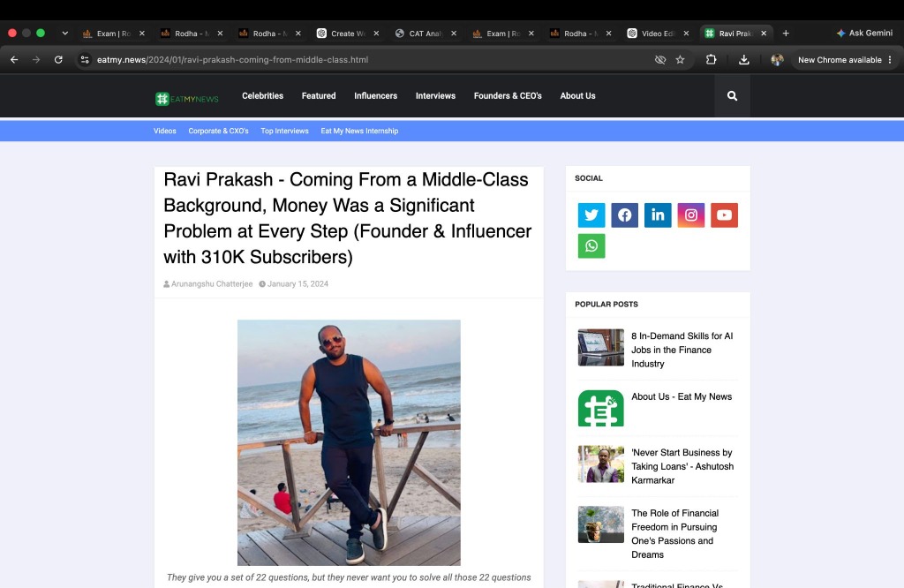Open the Chrome extensions puzzle icon
The height and width of the screenshot is (588, 904).
pos(711,59)
